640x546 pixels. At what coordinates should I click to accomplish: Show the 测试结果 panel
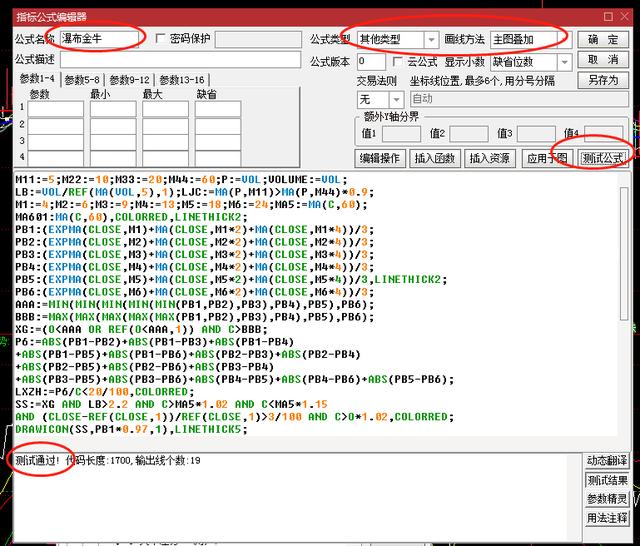[x=607, y=480]
